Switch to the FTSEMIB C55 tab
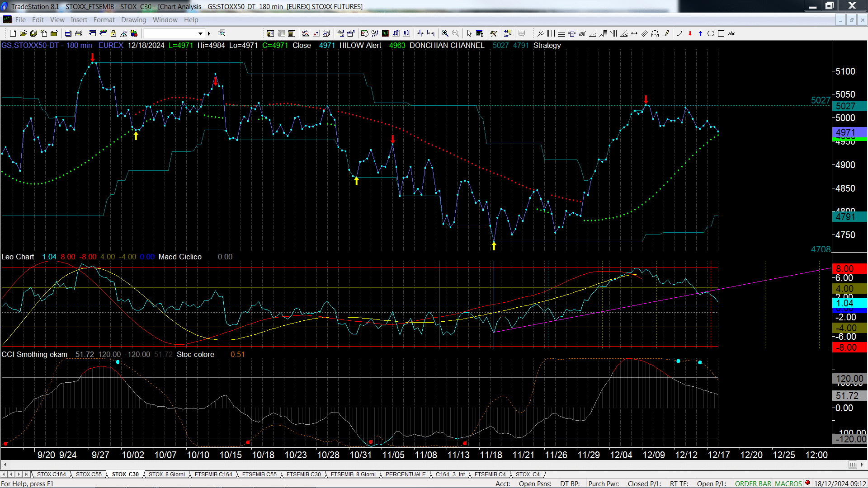 point(259,474)
